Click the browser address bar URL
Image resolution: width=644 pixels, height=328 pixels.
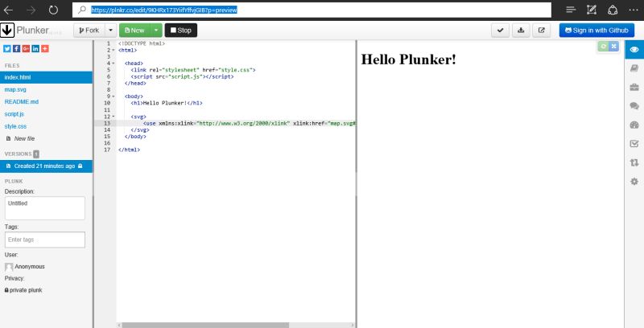164,10
